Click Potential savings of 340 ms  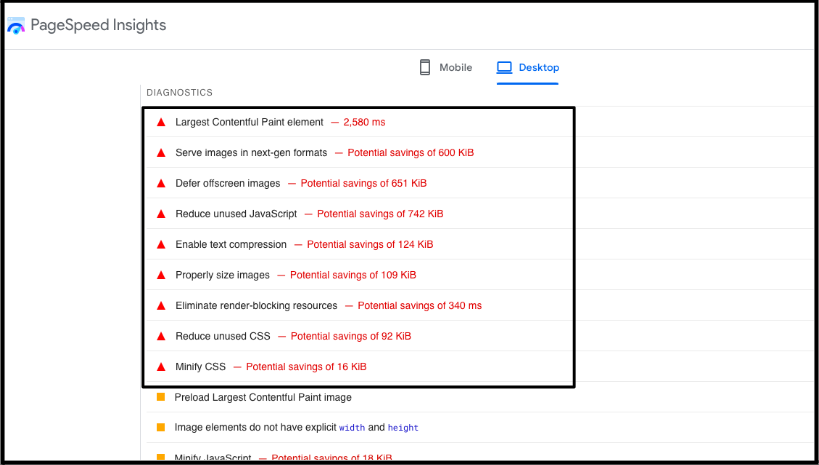tap(419, 306)
